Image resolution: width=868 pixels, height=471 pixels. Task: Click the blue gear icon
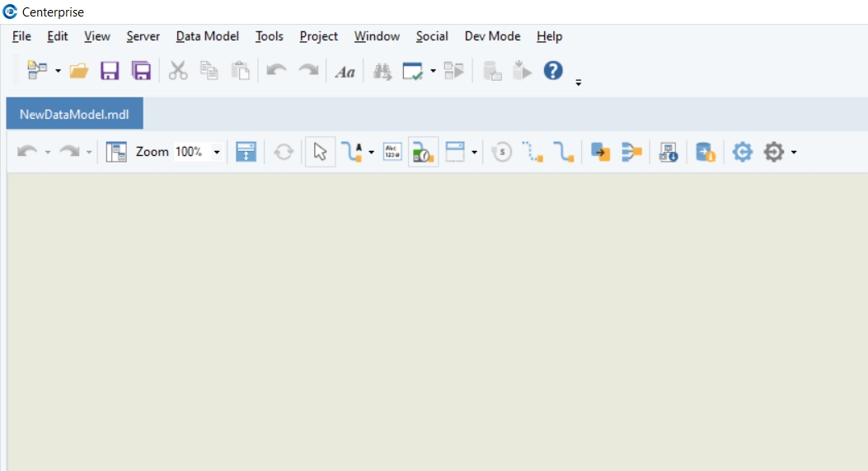(x=743, y=152)
